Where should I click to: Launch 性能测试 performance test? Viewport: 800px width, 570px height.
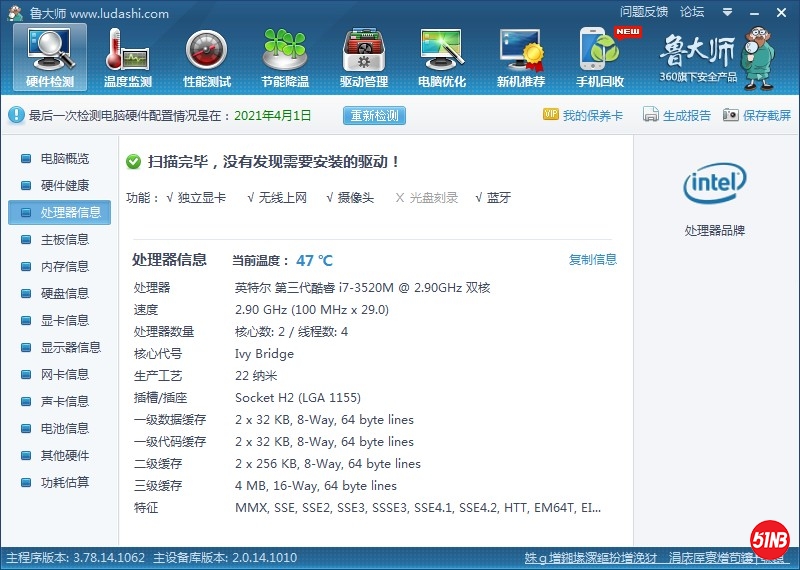206,56
